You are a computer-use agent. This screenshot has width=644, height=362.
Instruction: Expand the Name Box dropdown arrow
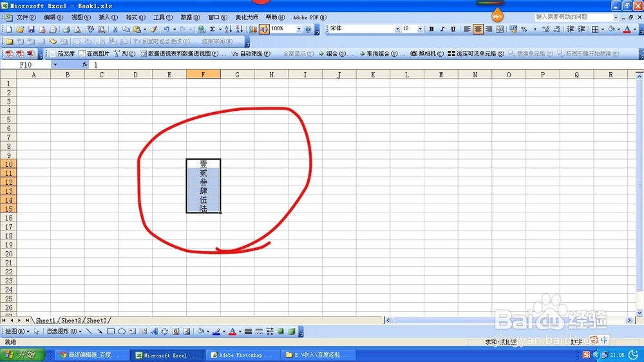pyautogui.click(x=55, y=64)
